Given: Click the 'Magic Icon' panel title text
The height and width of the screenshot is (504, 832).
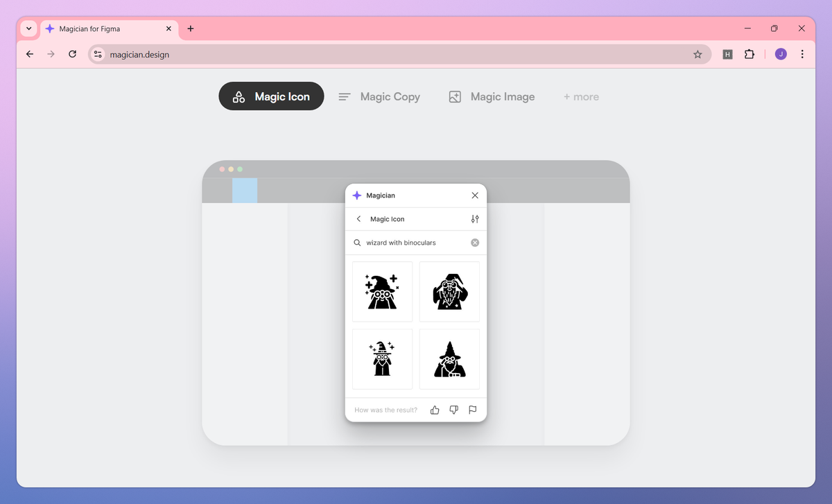Looking at the screenshot, I should pos(388,219).
